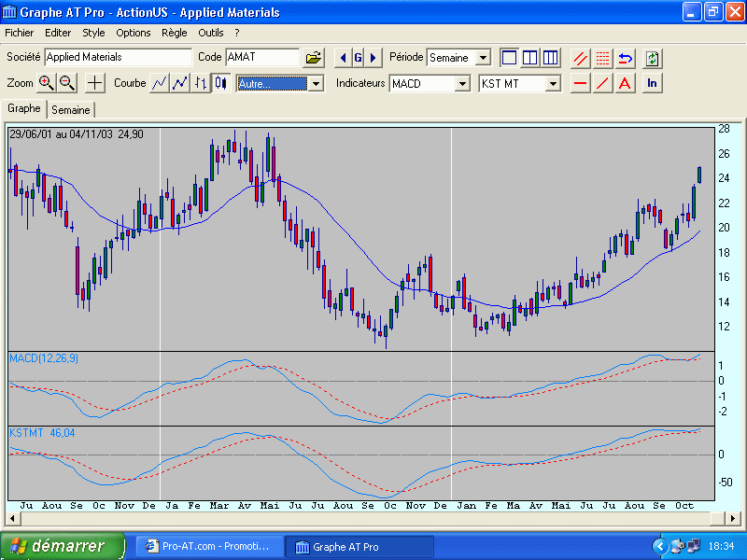Open the 'Autre...' curve dropdown

[x=316, y=84]
